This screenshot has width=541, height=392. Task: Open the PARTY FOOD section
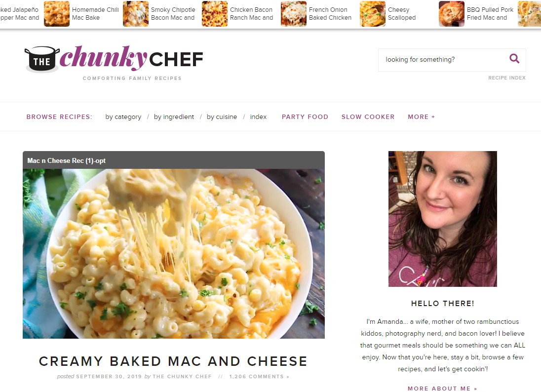[305, 117]
